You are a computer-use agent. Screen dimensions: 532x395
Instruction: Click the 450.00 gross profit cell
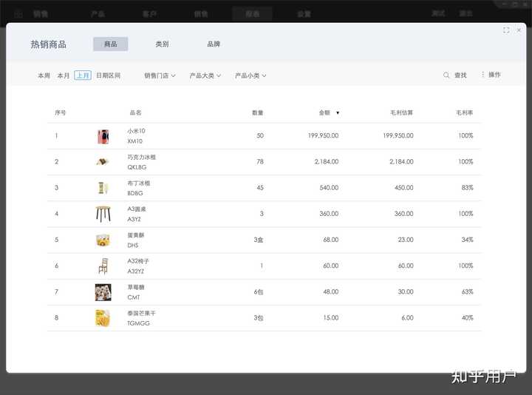tap(403, 188)
